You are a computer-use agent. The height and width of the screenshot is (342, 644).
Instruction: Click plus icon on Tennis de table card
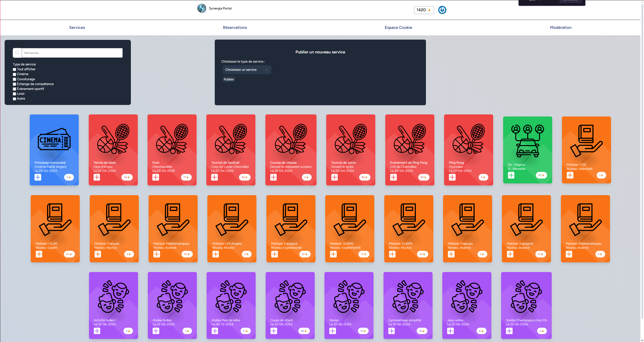[x=97, y=177]
